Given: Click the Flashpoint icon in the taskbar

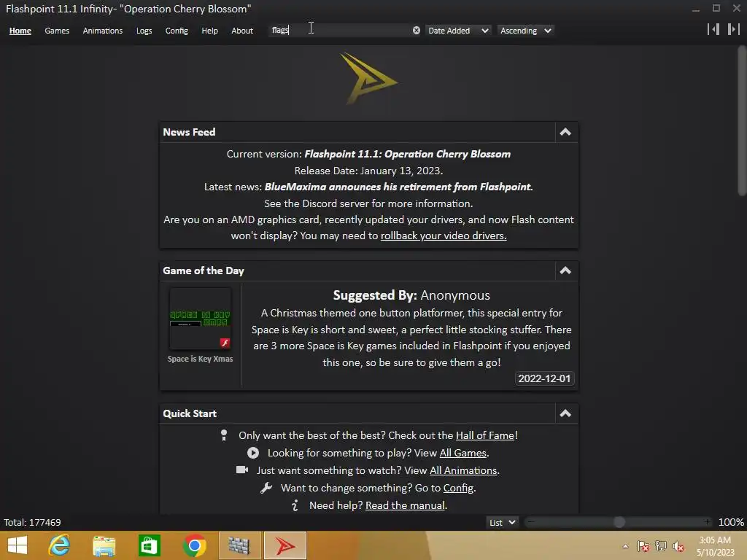Looking at the screenshot, I should pyautogui.click(x=285, y=545).
